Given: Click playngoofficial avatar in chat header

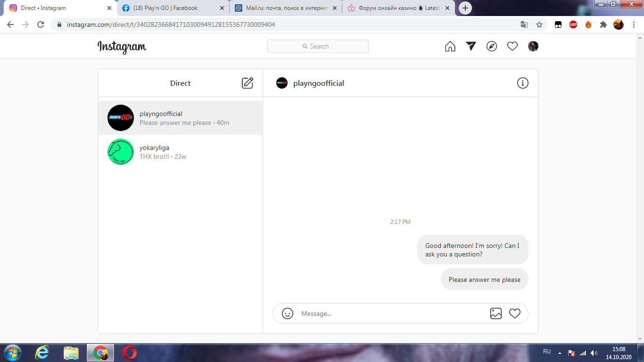Looking at the screenshot, I should 282,83.
